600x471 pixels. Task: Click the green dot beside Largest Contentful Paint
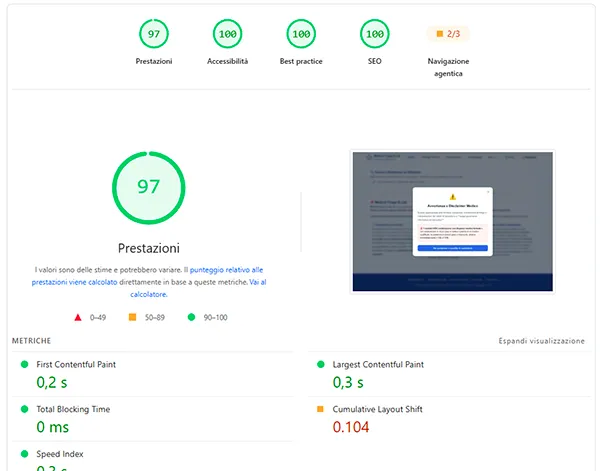click(321, 364)
